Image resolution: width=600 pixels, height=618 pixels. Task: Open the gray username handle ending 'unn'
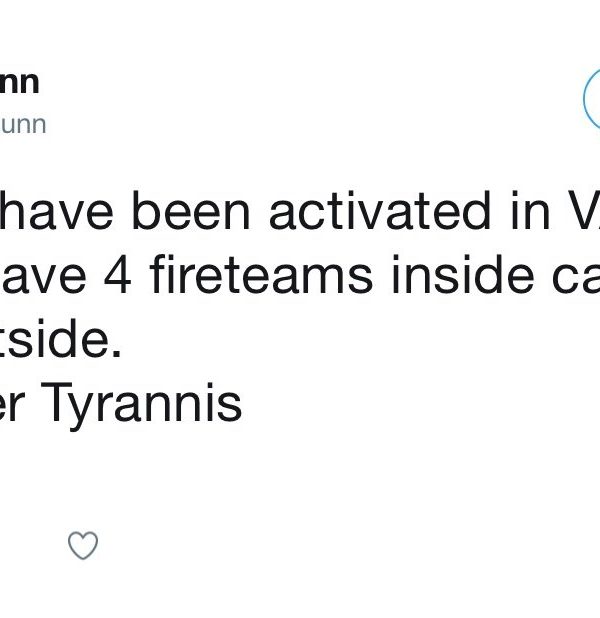click(23, 124)
